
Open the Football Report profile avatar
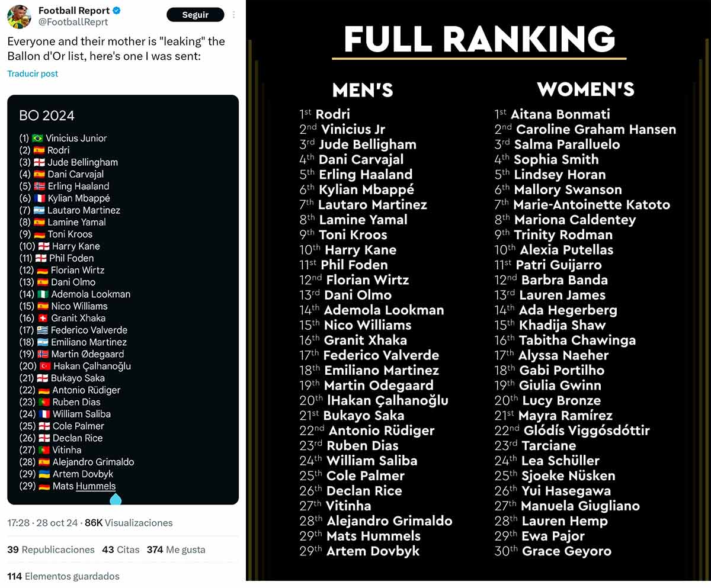pyautogui.click(x=19, y=16)
